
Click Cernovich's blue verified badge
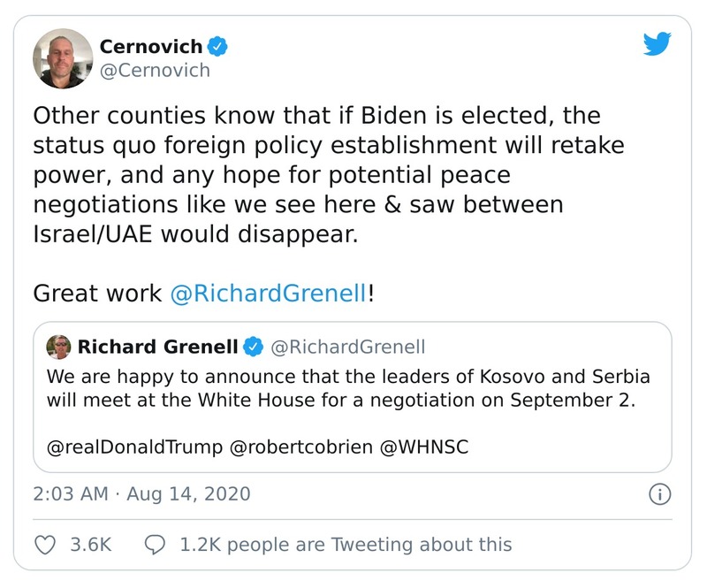[x=217, y=46]
